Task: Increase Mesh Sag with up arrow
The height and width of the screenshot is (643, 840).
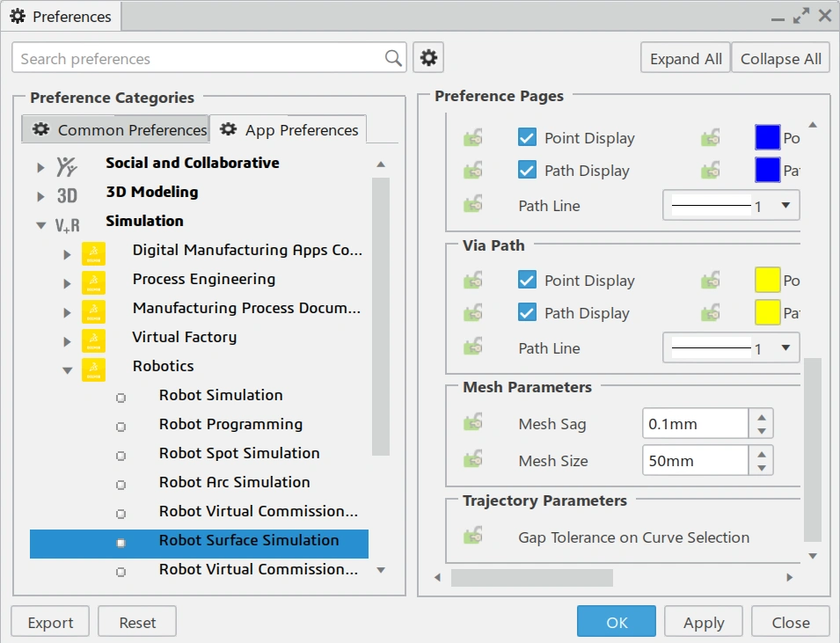Action: 762,417
